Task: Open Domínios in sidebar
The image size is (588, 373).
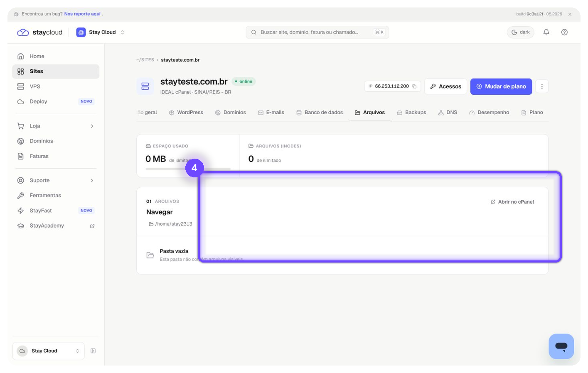Action: pyautogui.click(x=56, y=141)
